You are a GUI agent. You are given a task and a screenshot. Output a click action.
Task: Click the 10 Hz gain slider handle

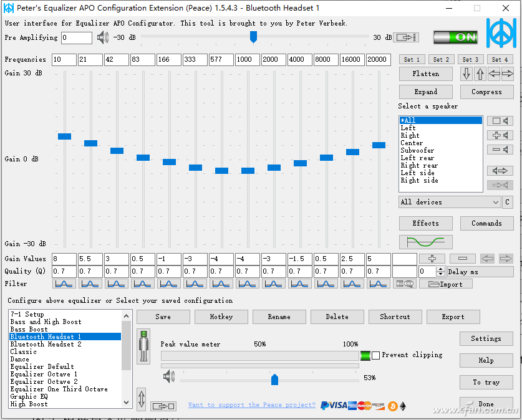click(x=65, y=136)
